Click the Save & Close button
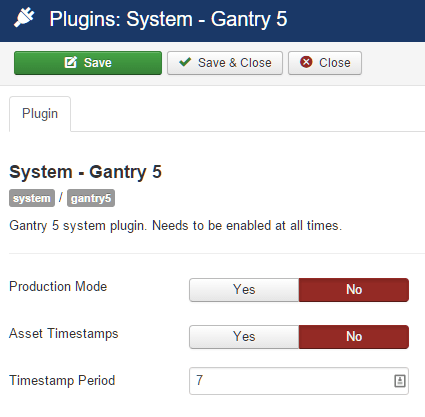Viewport: 425px width, 417px height. (225, 63)
